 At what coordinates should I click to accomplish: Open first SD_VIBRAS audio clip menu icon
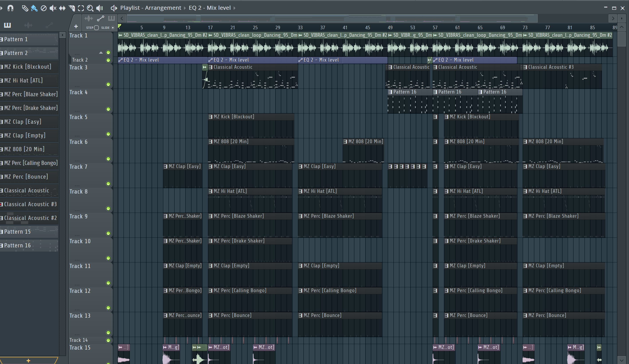pos(121,35)
